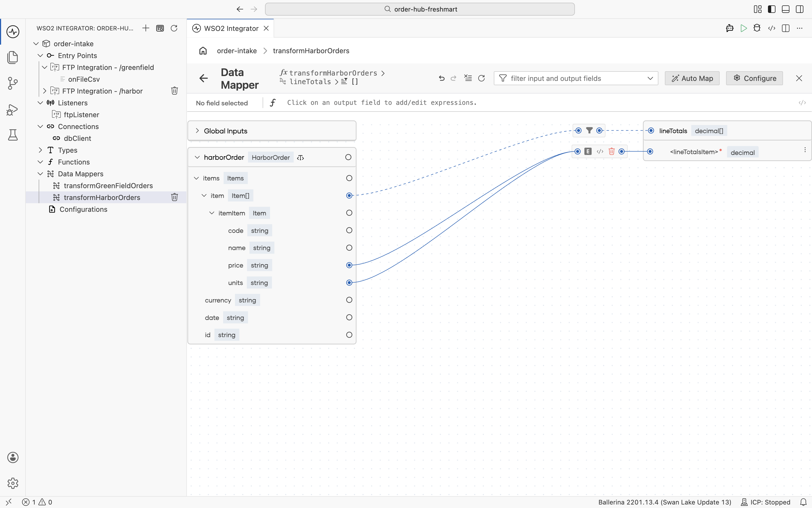Click the green Run integration play icon
812x508 pixels.
(x=744, y=28)
